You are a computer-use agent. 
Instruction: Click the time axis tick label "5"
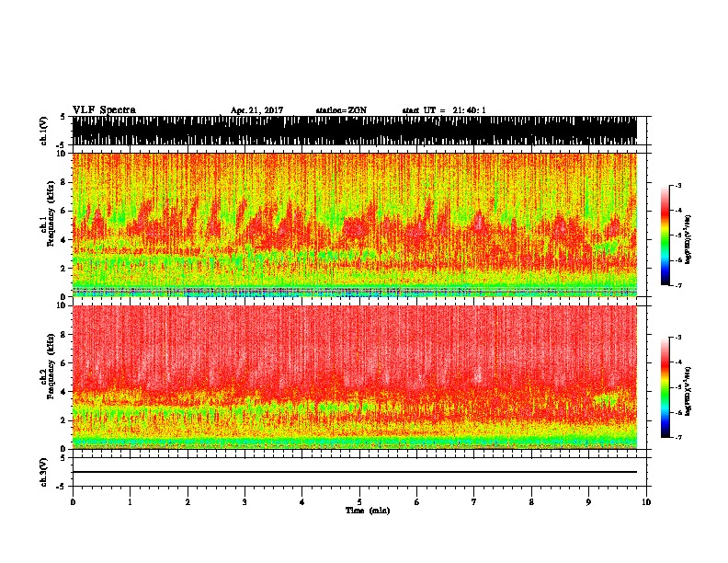[x=359, y=501]
